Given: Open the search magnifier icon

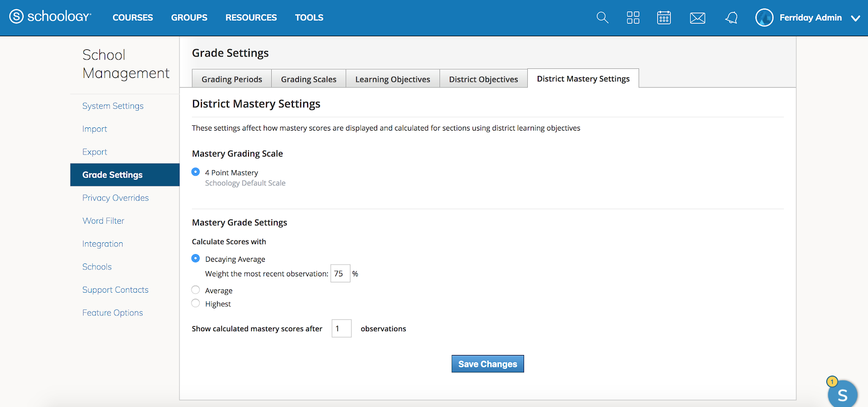Looking at the screenshot, I should click(x=602, y=17).
